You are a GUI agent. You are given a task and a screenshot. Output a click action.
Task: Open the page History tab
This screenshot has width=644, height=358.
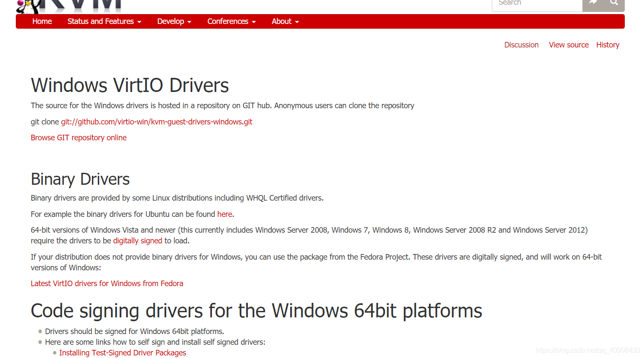[x=608, y=45]
